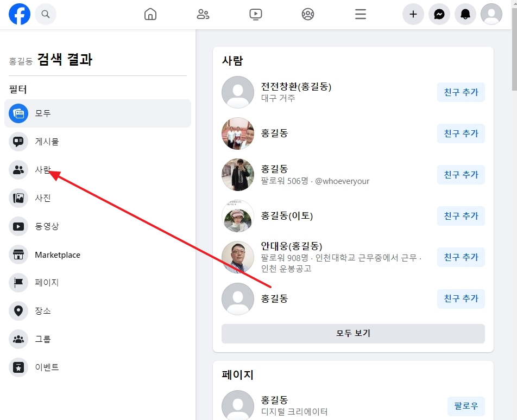Open the hamburger menu icon
Image resolution: width=517 pixels, height=420 pixels.
tap(361, 14)
